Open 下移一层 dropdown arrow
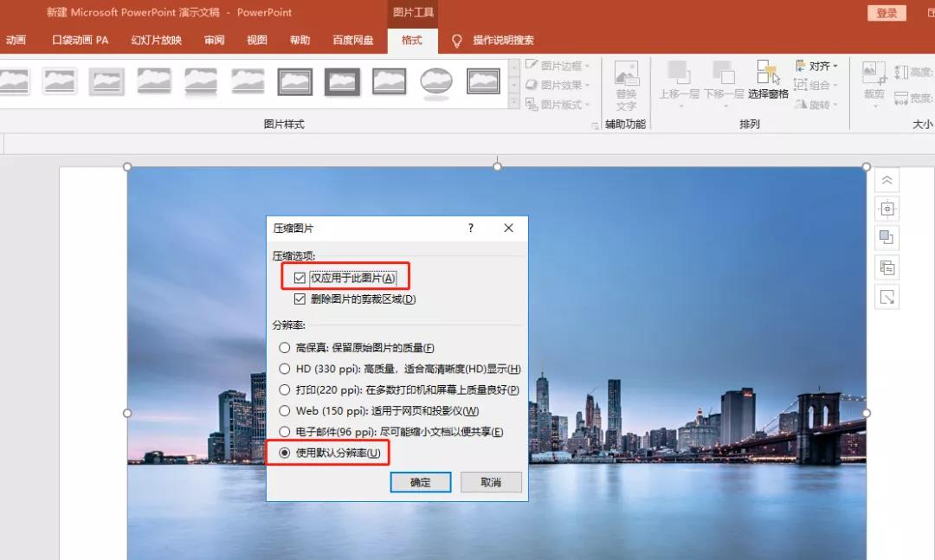Image resolution: width=935 pixels, height=560 pixels. (725, 106)
